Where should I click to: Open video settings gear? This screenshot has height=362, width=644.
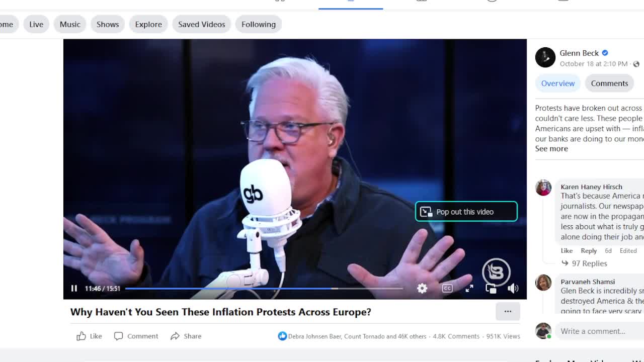[x=422, y=288]
